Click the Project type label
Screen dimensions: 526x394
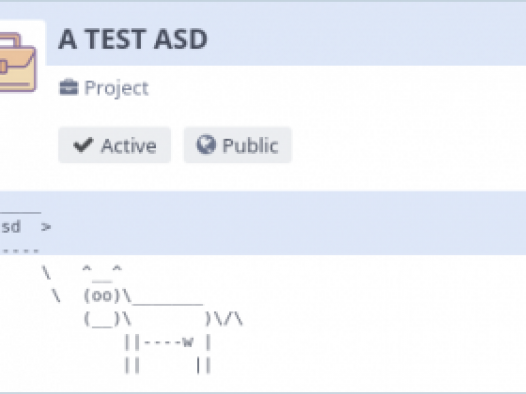116,88
